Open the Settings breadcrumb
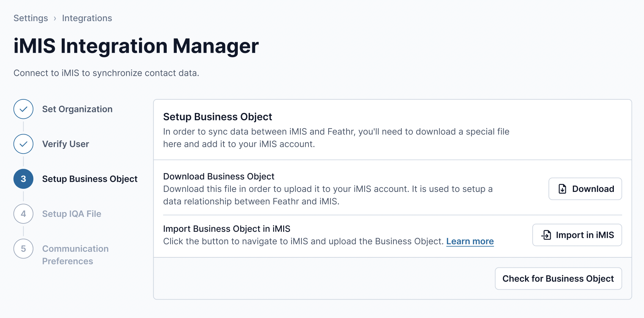 (x=31, y=18)
